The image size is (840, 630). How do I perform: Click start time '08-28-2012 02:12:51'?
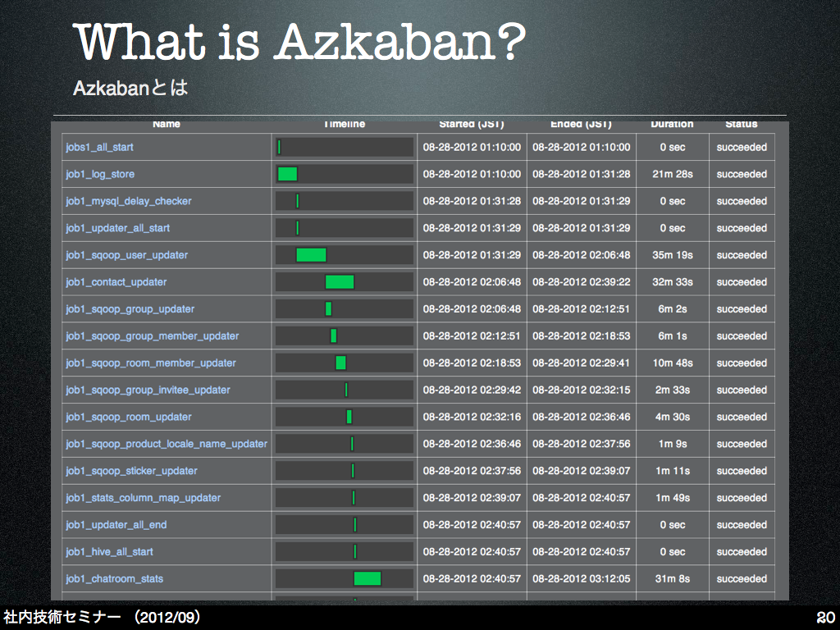(x=472, y=336)
